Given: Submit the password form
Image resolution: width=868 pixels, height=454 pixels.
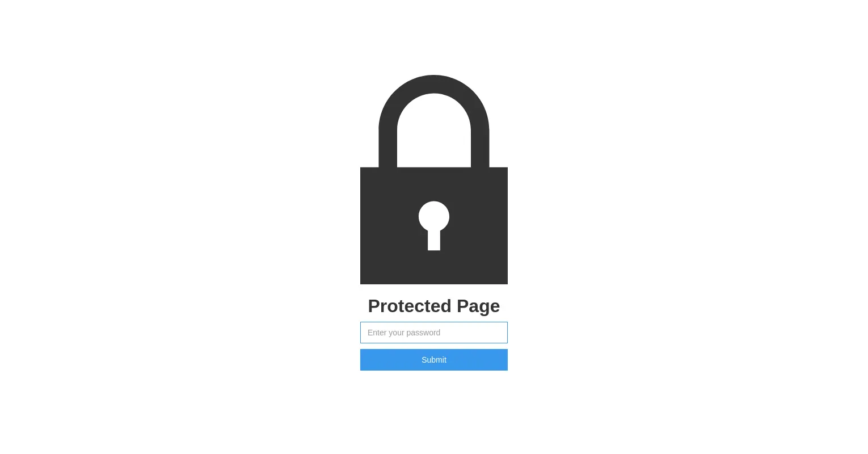Looking at the screenshot, I should click(x=434, y=360).
